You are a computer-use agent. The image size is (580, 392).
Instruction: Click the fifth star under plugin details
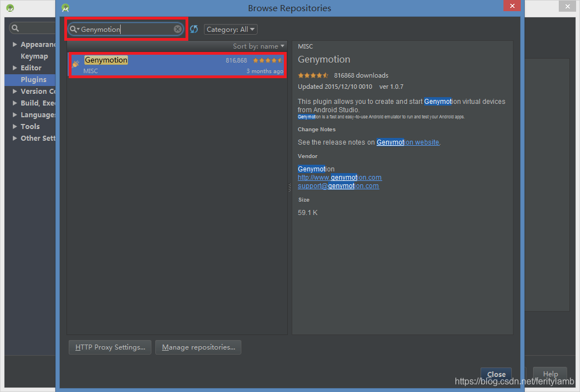[327, 75]
